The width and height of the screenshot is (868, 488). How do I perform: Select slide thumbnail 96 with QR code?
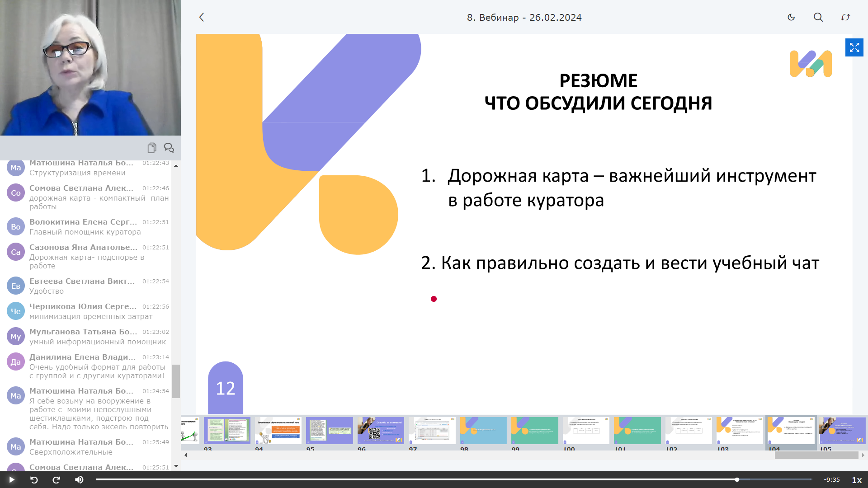pyautogui.click(x=381, y=431)
